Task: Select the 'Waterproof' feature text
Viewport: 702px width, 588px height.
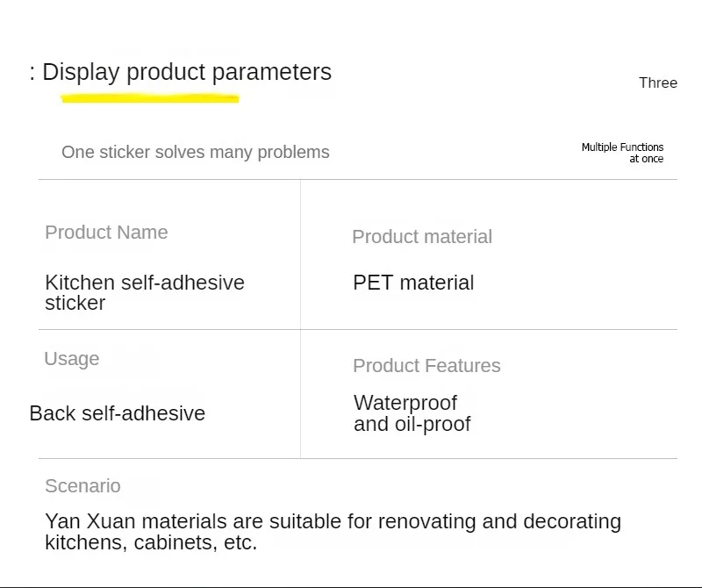Action: pyautogui.click(x=405, y=403)
